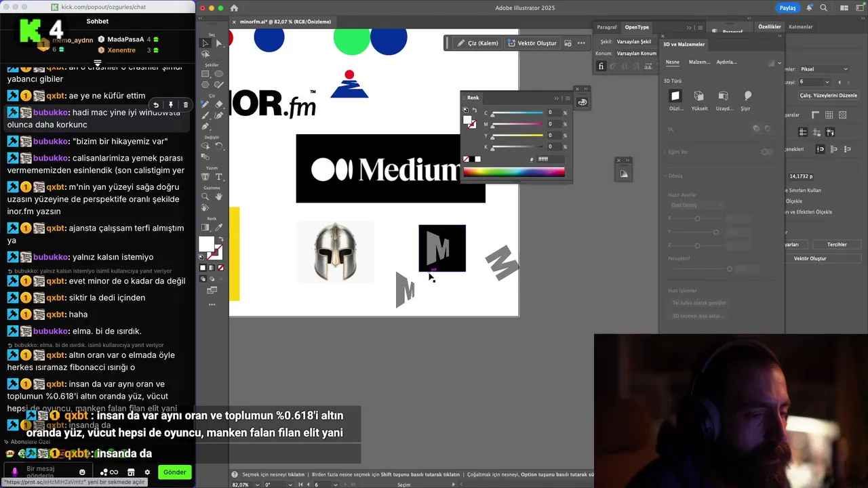Select the Paintbrush tool
Image resolution: width=868 pixels, height=488 pixels.
click(x=205, y=115)
